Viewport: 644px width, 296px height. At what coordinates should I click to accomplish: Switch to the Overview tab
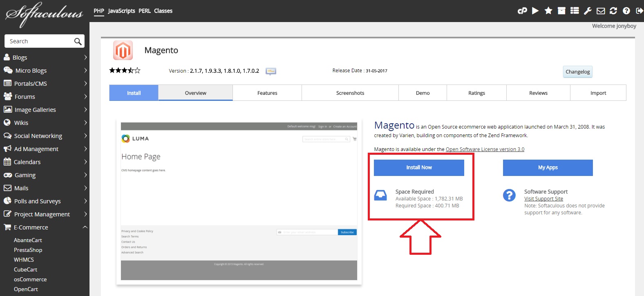pyautogui.click(x=196, y=93)
